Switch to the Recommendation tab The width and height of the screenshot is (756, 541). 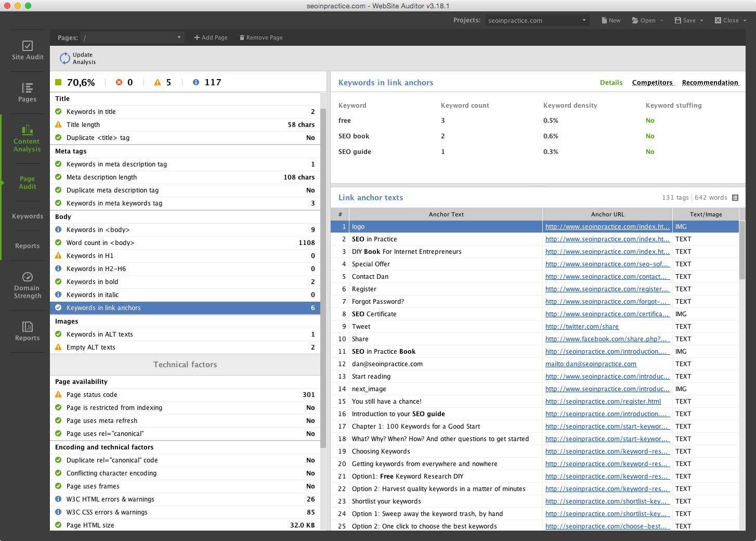click(x=710, y=82)
